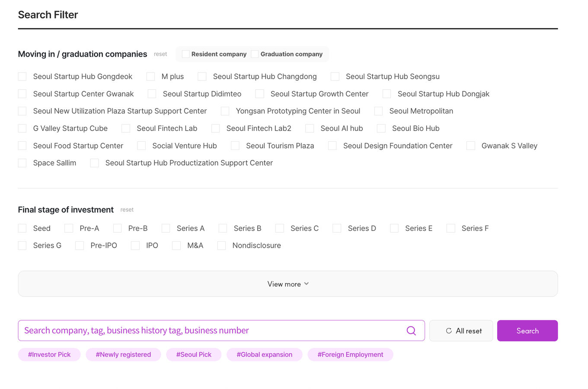Image resolution: width=588 pixels, height=389 pixels.
Task: Check Seoul Design Foundation Center
Action: pyautogui.click(x=332, y=146)
